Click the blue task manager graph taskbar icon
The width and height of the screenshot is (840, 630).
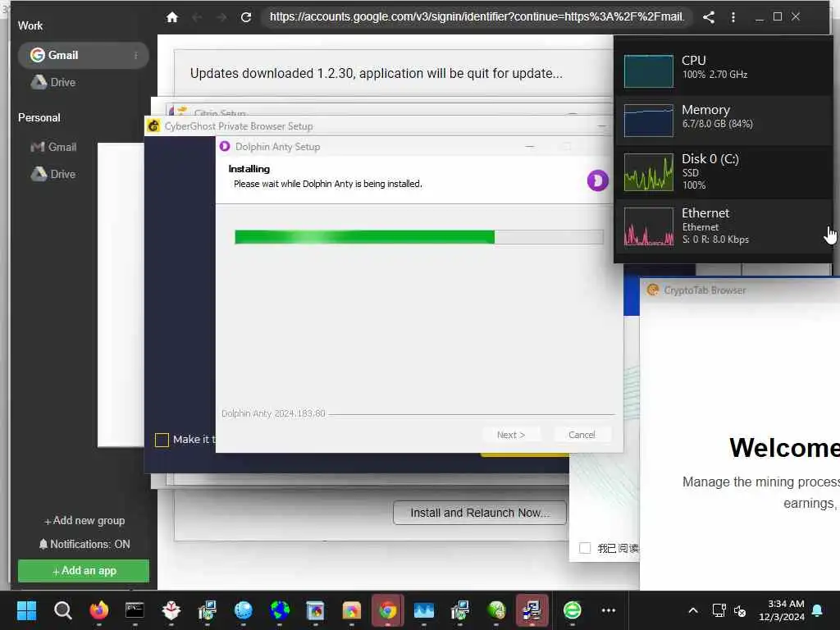[424, 610]
